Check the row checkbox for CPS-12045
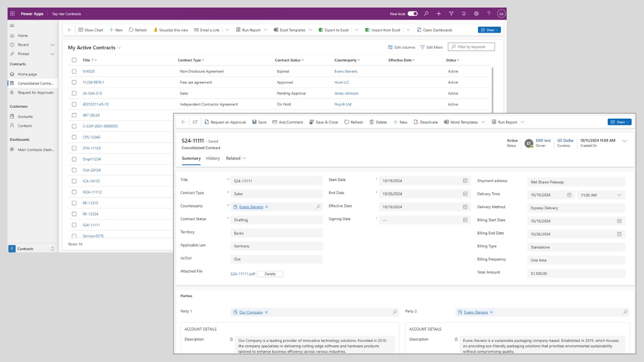 tap(74, 137)
